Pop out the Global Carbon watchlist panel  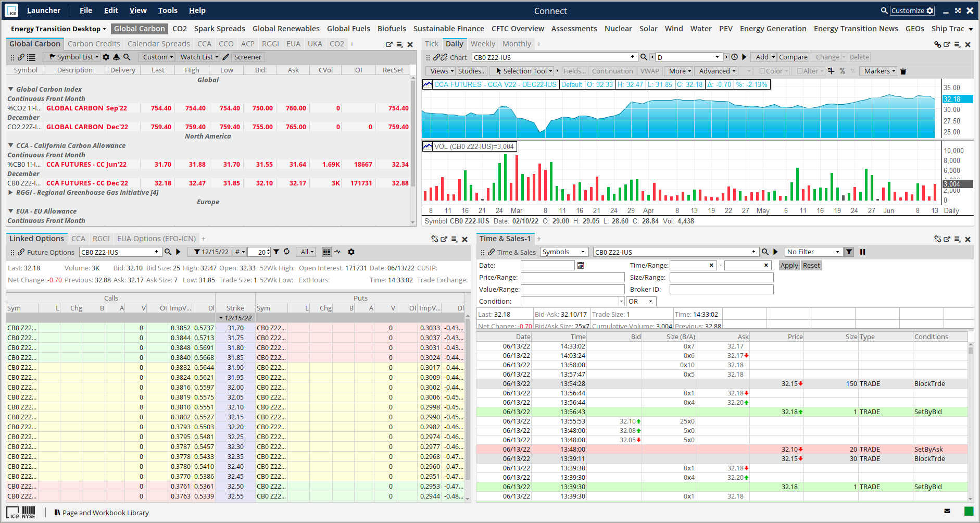pos(389,45)
